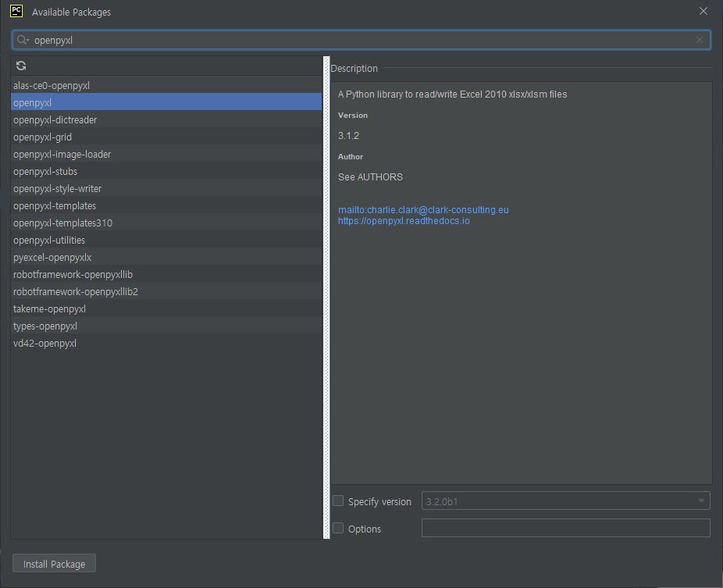Select openpyxl-grid package

(x=166, y=137)
